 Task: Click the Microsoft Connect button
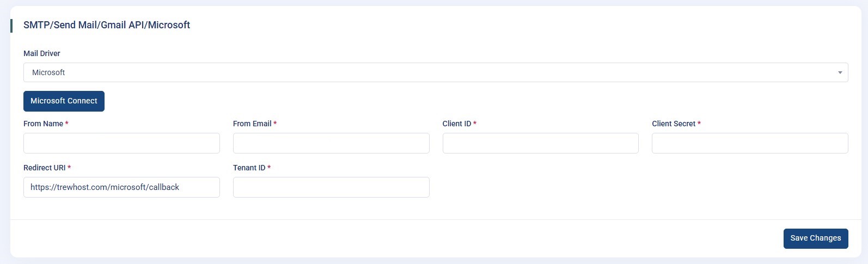(x=64, y=101)
